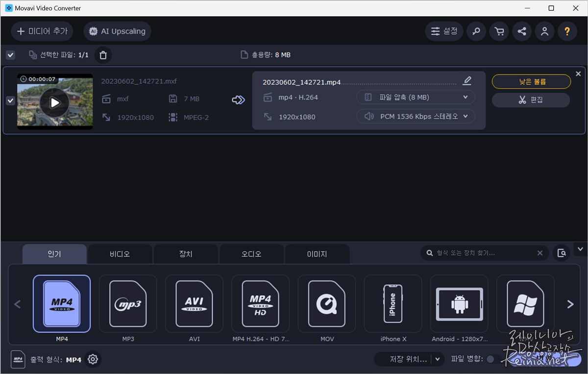This screenshot has width=588, height=374.
Task: Click the MP4 output format file icon
Action: click(x=18, y=360)
